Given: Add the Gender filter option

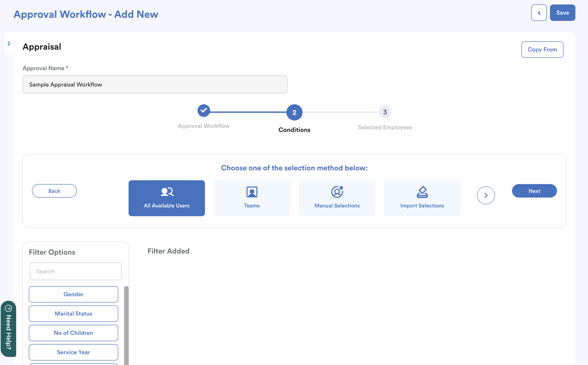Looking at the screenshot, I should coord(73,294).
